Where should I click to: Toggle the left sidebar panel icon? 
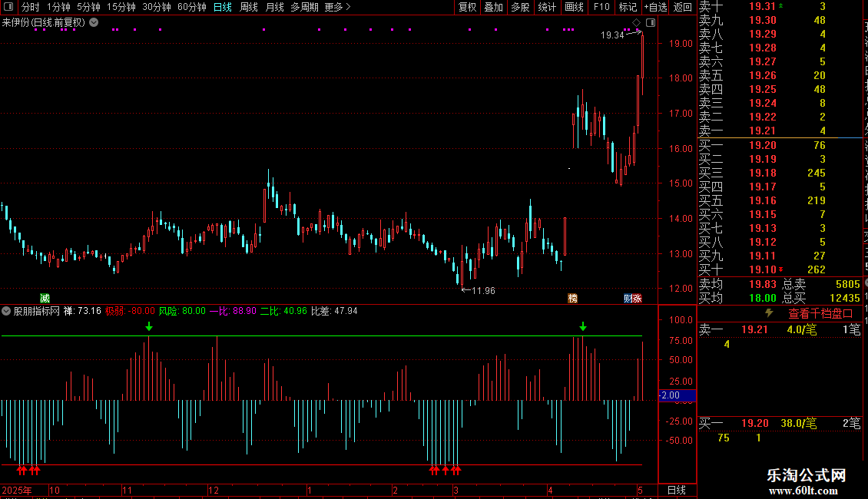click(8, 7)
